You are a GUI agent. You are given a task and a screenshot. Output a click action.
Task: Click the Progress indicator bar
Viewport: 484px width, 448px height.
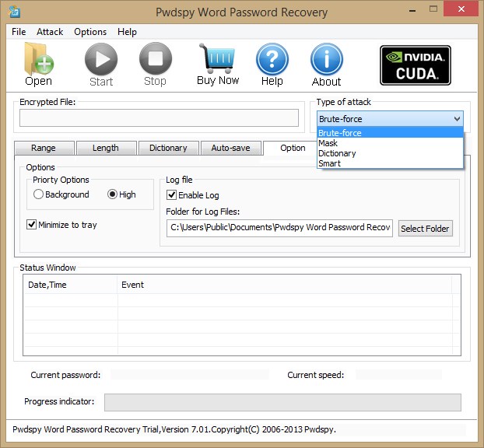coord(282,402)
